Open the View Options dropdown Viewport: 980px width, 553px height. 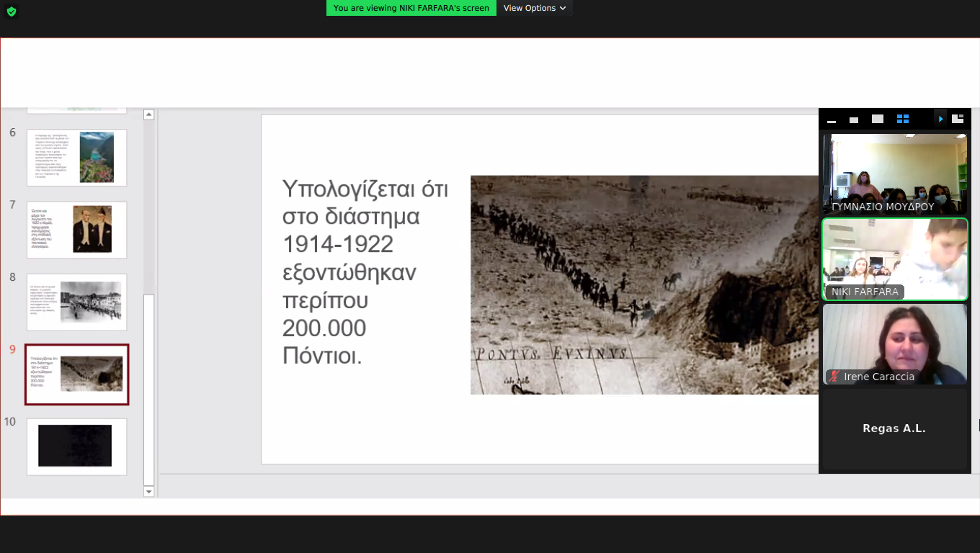pyautogui.click(x=534, y=8)
